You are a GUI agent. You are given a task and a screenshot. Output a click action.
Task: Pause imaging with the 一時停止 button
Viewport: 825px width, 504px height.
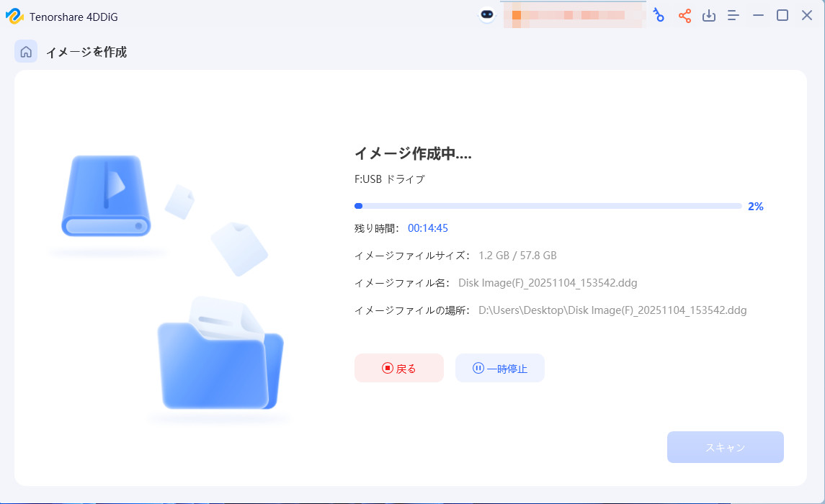(499, 367)
